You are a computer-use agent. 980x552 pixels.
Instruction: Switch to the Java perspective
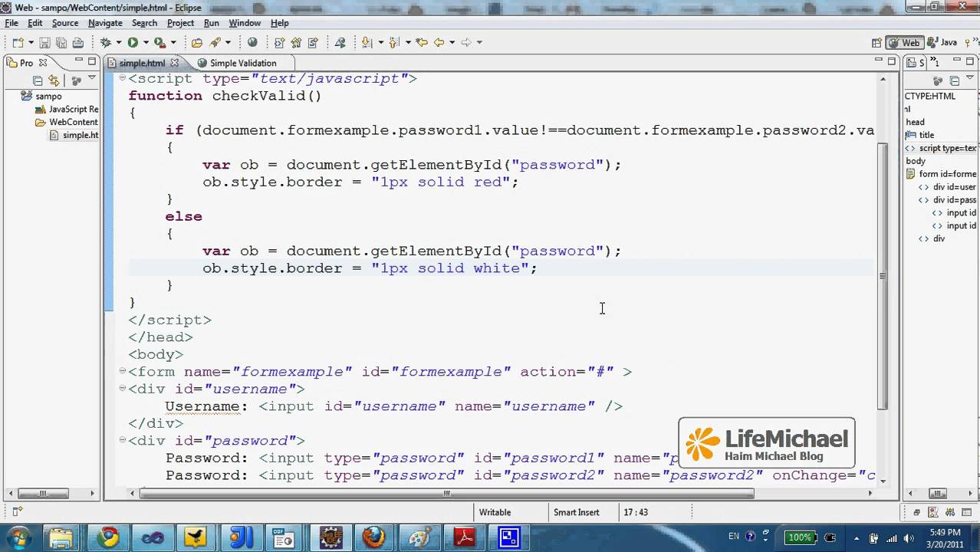click(x=942, y=43)
